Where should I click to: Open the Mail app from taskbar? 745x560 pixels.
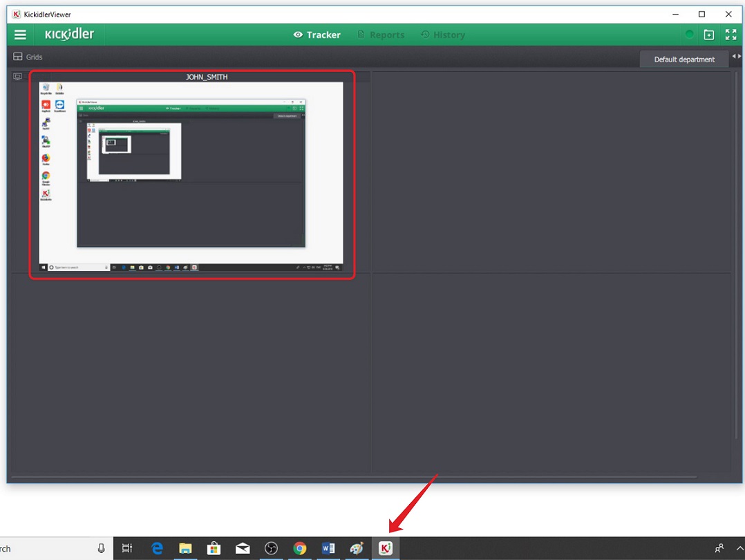click(243, 548)
